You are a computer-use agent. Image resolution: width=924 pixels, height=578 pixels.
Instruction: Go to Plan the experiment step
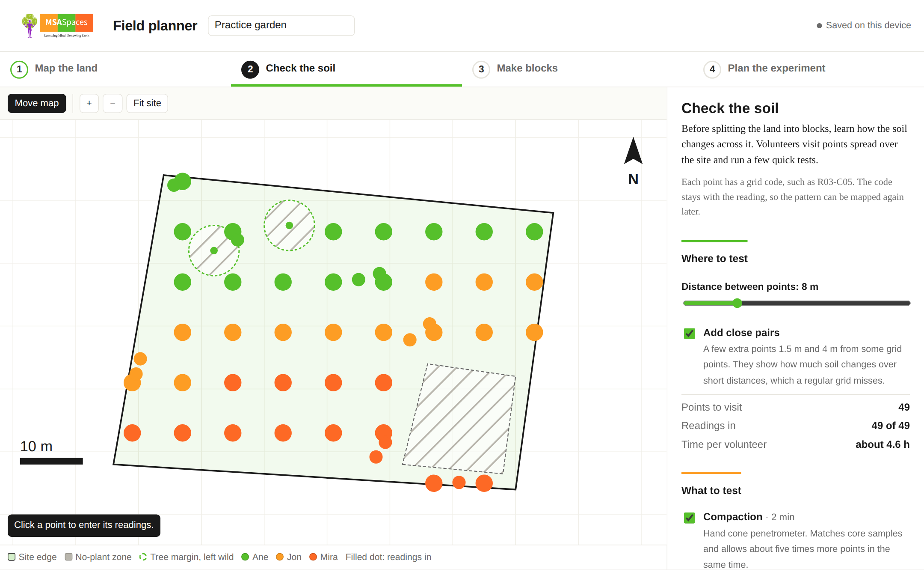(x=808, y=69)
